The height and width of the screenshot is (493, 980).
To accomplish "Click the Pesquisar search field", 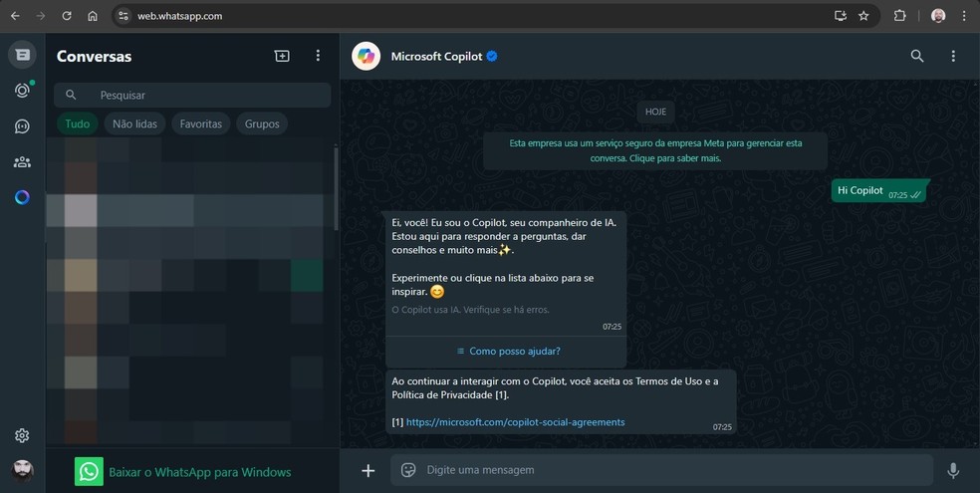I will 192,95.
